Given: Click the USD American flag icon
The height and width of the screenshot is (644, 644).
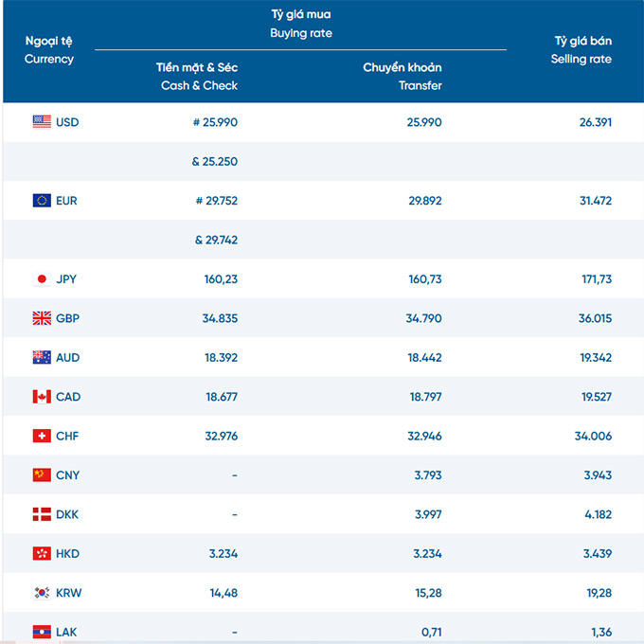Looking at the screenshot, I should click(42, 122).
